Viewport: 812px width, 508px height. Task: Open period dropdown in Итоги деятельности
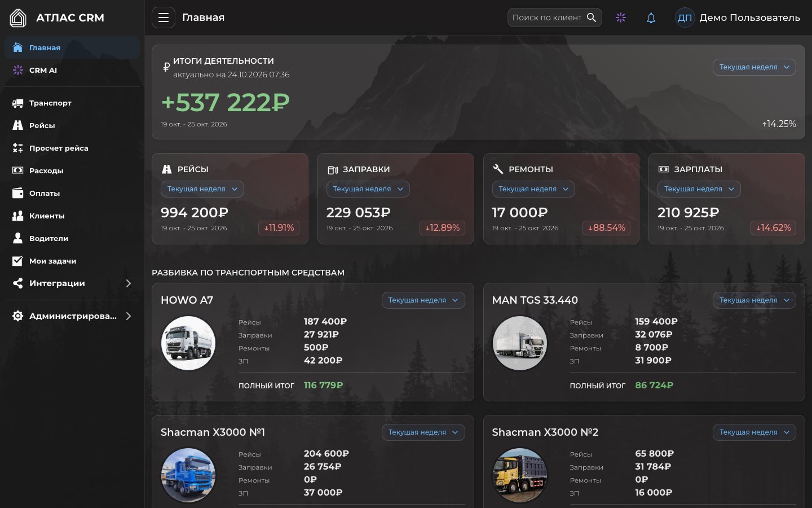[754, 67]
